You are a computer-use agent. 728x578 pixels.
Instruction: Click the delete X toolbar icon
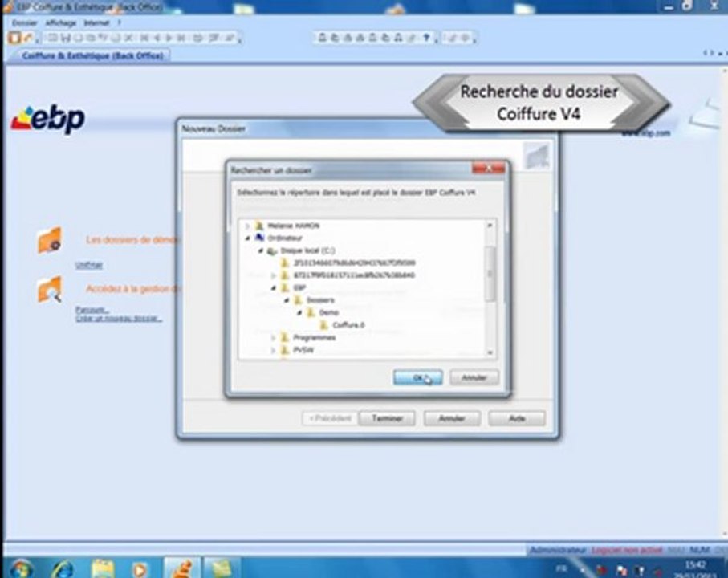(x=128, y=38)
